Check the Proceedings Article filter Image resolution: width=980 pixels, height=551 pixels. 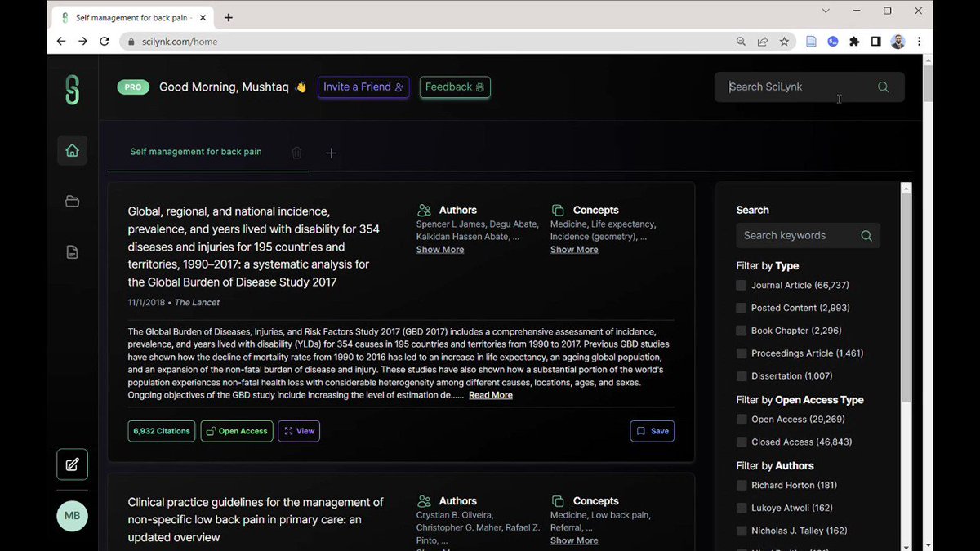tap(742, 353)
